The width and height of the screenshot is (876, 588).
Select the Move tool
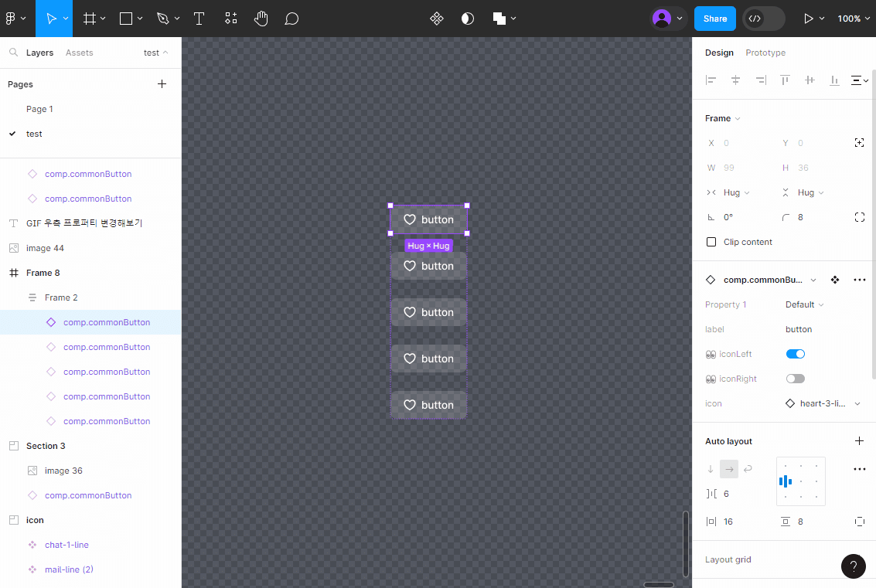coord(51,19)
